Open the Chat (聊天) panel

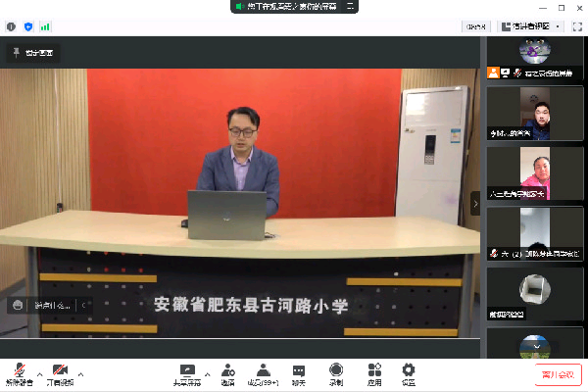299,374
